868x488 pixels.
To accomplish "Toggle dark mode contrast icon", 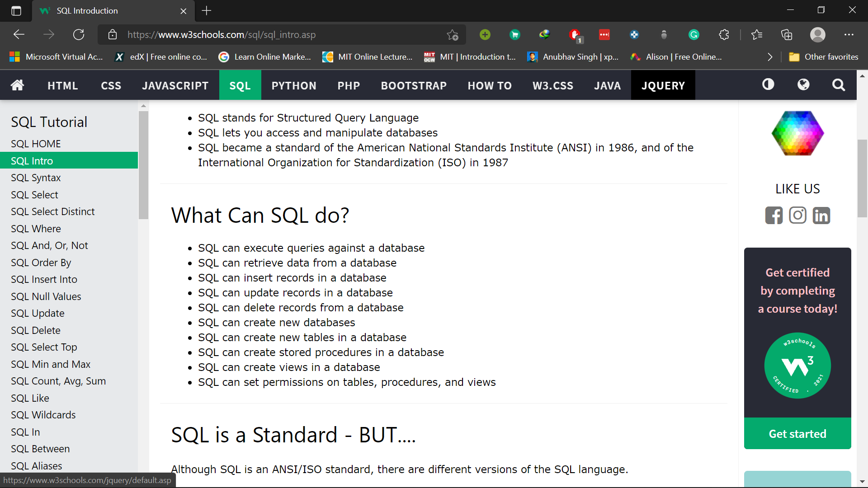I will pos(768,84).
